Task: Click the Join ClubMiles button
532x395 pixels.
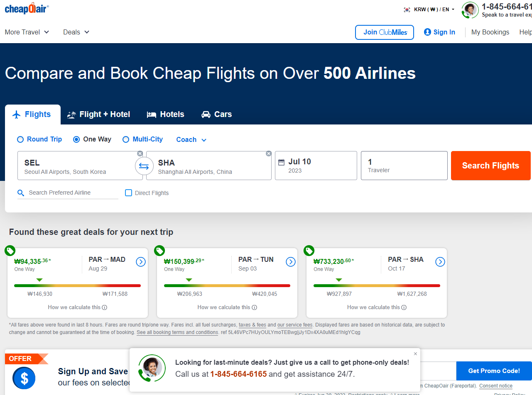Action: pos(385,32)
